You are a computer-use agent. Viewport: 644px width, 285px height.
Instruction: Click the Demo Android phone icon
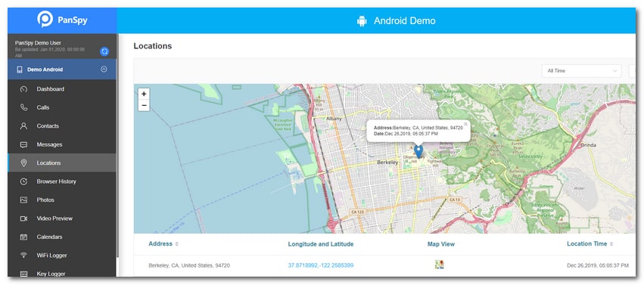point(20,70)
